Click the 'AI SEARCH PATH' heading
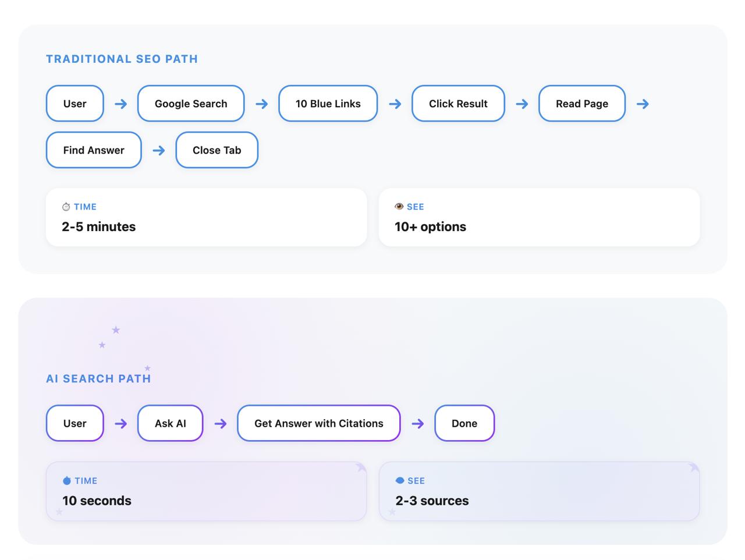Viewport: 745px width, 560px height. point(98,378)
